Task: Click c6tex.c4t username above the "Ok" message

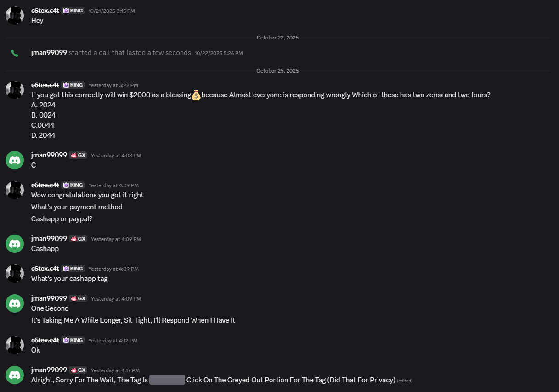Action: [45, 340]
